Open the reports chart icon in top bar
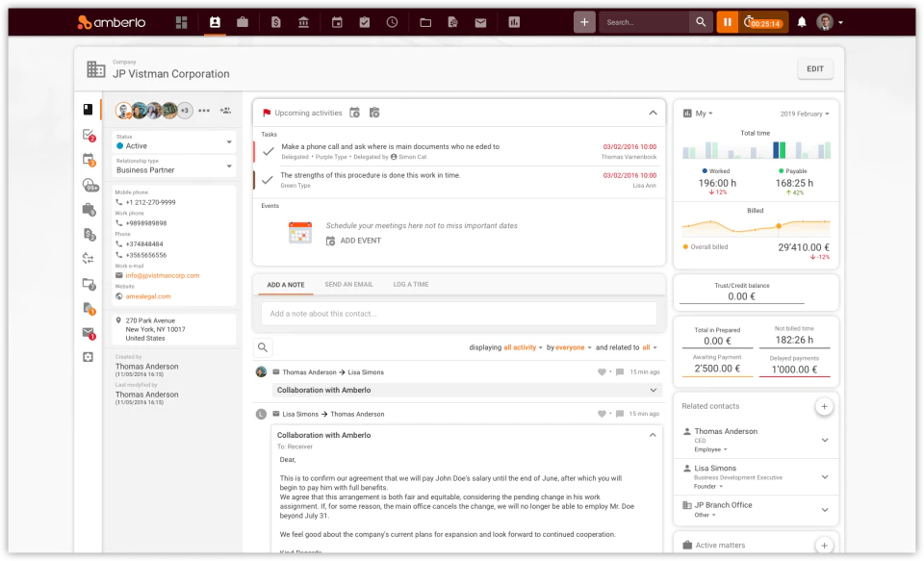Screen dimensions: 924x561 coord(514,22)
